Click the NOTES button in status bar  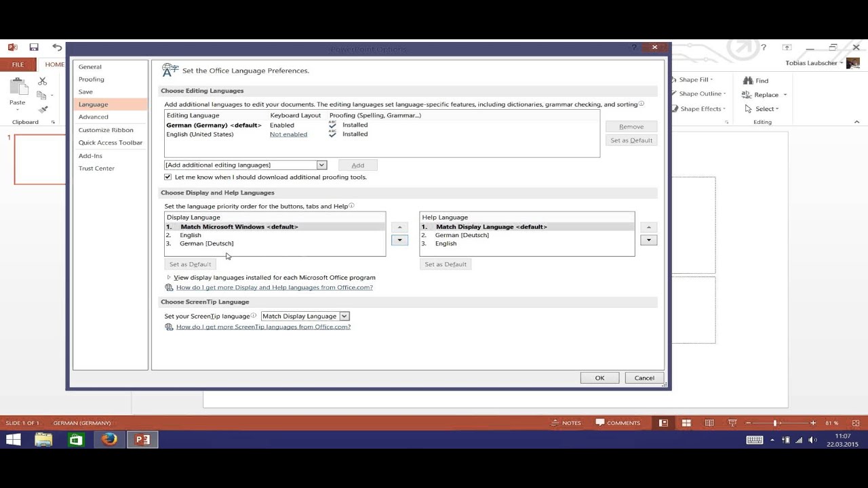point(566,423)
